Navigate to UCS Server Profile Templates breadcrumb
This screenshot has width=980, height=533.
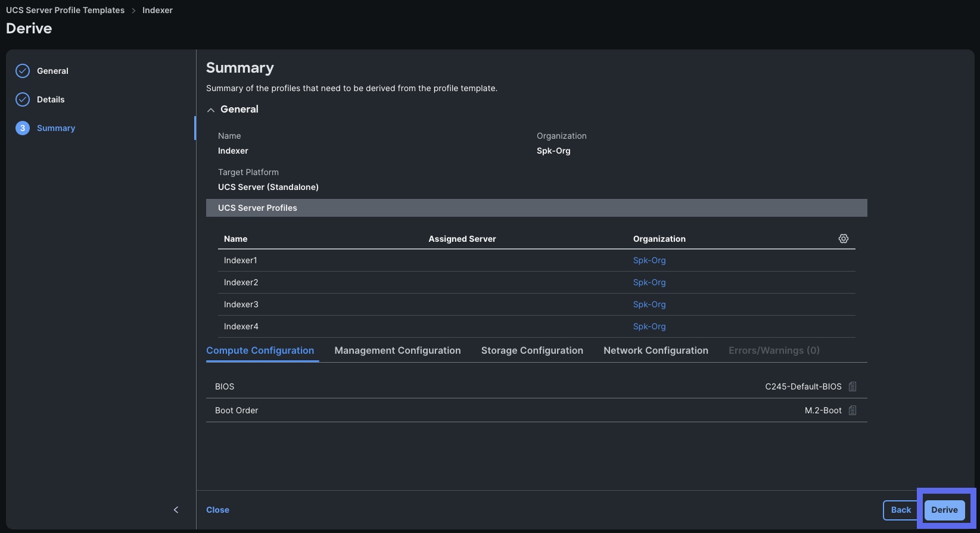[65, 10]
